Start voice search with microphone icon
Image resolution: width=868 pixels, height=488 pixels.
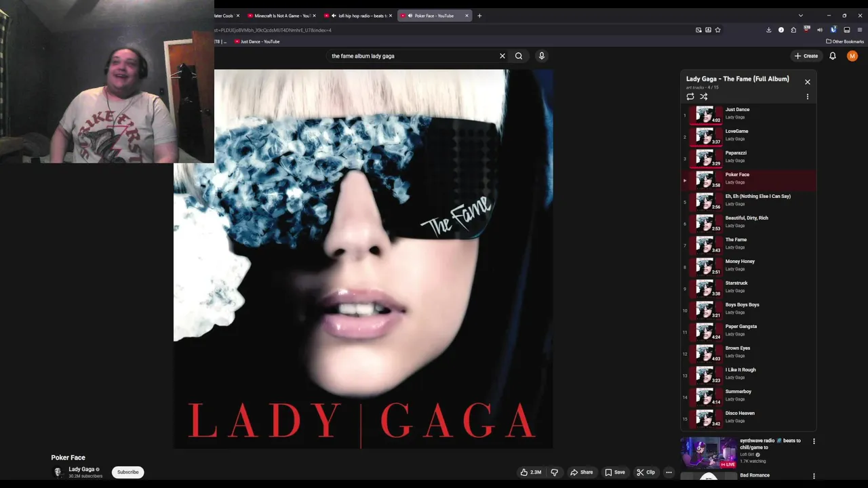tap(542, 56)
